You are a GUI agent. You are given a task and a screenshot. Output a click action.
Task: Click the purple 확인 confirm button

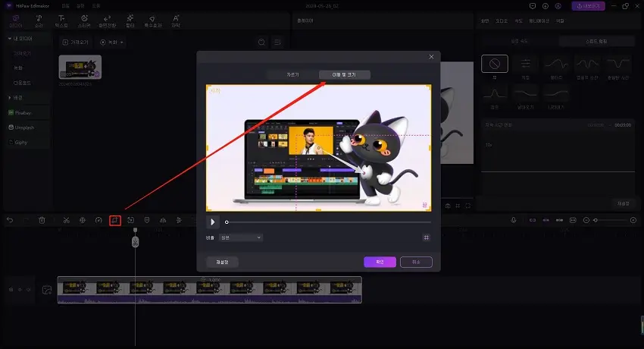[380, 262]
